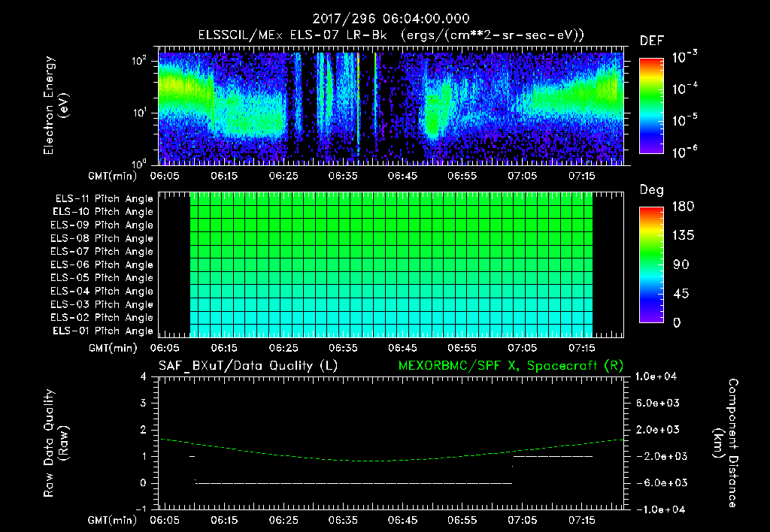
Task: Click the ELS-03 Pitch Angle row label
Action: [x=102, y=305]
